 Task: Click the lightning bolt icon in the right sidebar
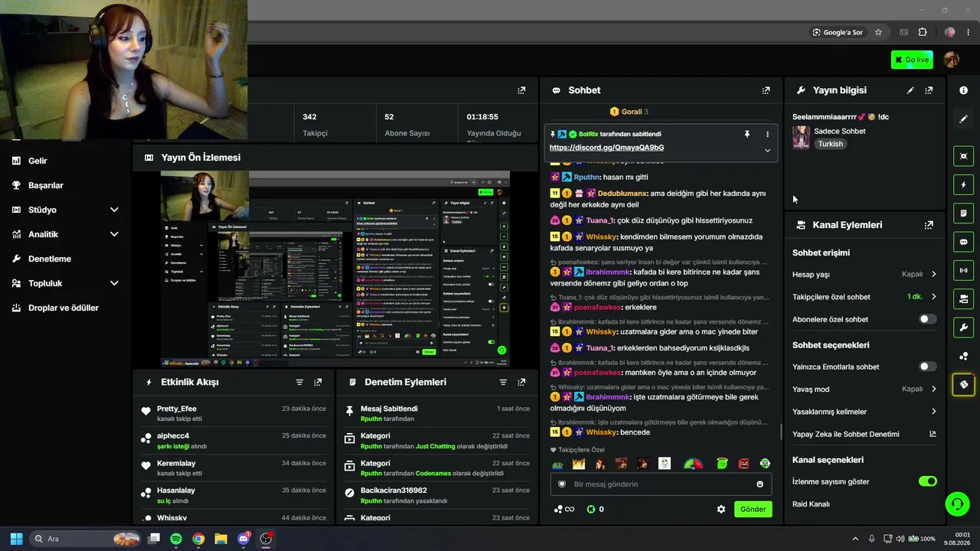(x=963, y=185)
